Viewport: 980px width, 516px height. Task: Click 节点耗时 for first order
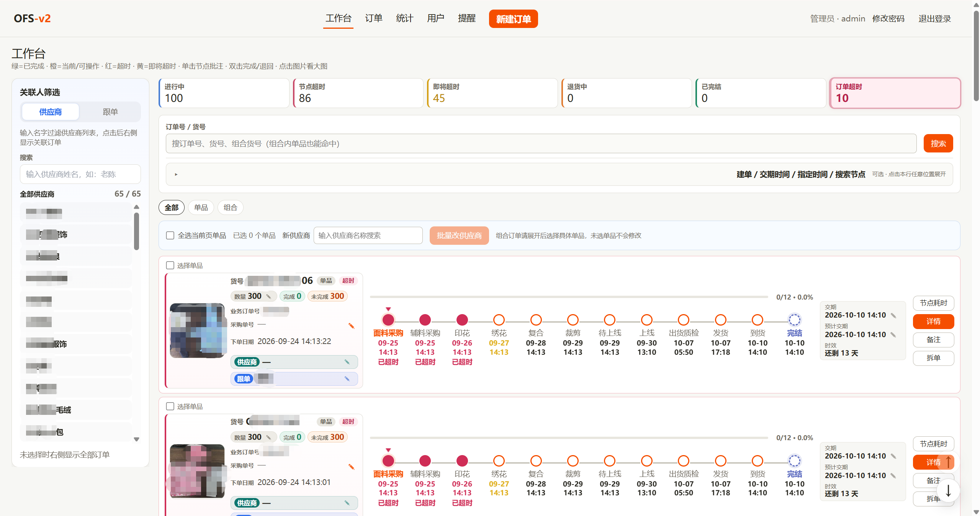click(x=933, y=303)
